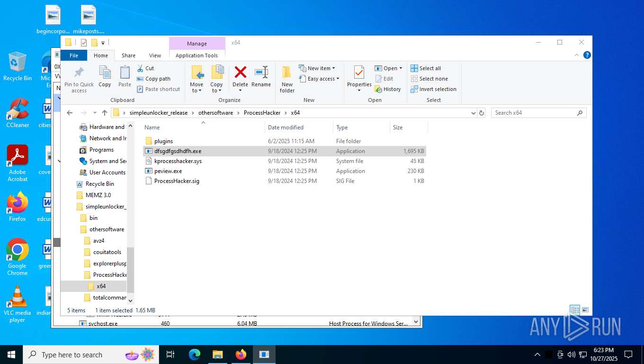This screenshot has height=364, width=644.
Task: Click the Search x64 box
Action: (538, 113)
